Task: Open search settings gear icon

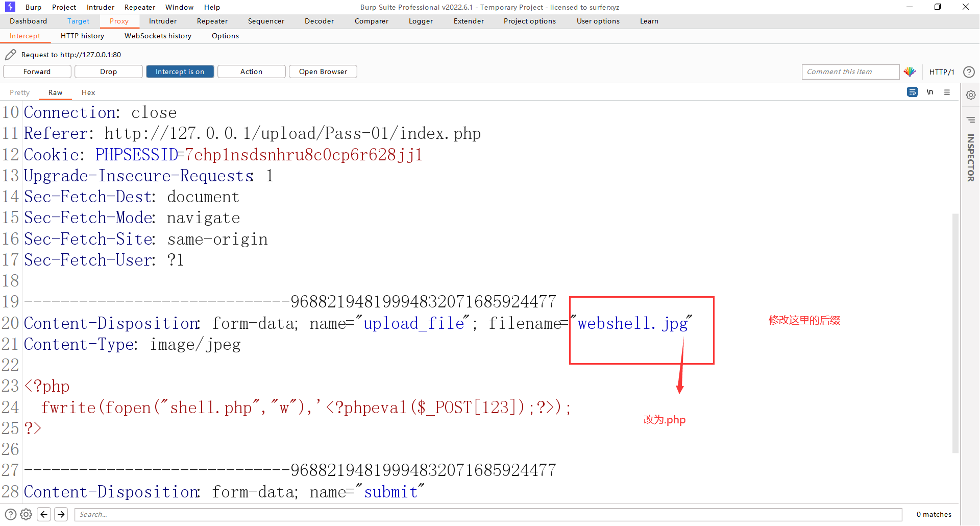Action: [27, 514]
